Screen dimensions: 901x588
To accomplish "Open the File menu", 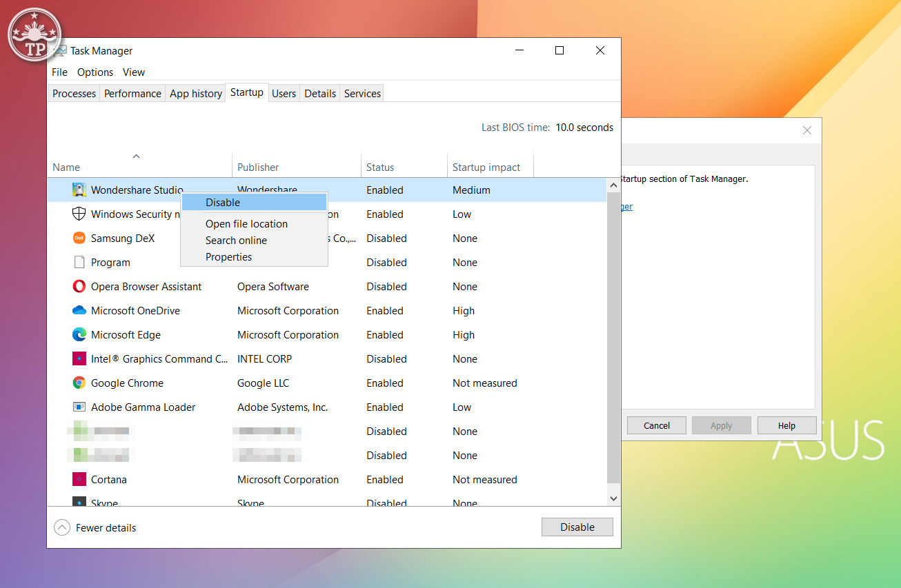I will pos(60,72).
